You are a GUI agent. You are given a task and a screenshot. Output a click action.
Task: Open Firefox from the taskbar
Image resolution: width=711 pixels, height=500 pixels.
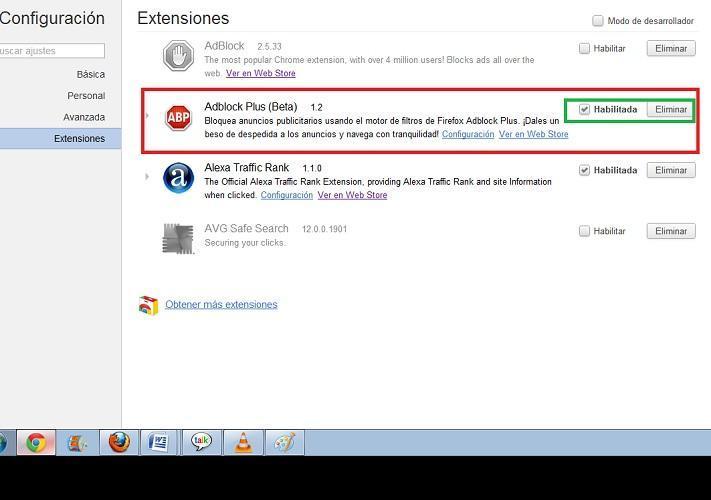coord(119,443)
